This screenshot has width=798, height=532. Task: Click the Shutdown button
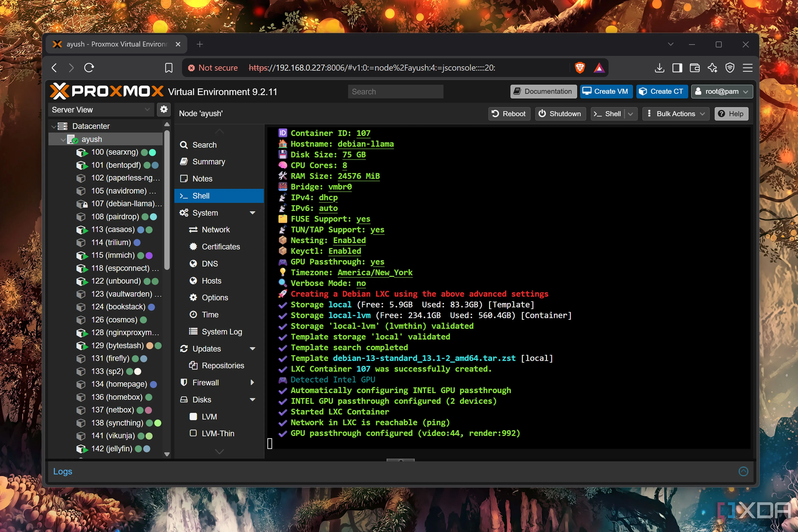(x=560, y=114)
